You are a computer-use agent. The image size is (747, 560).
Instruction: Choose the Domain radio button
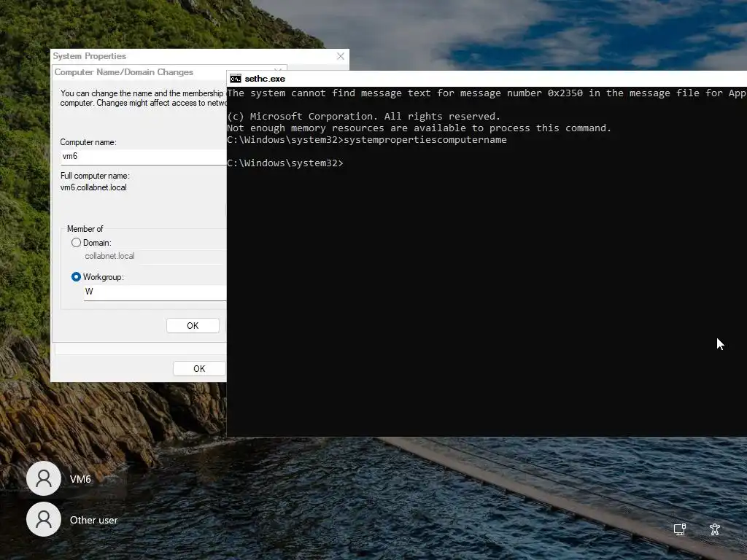pos(76,242)
